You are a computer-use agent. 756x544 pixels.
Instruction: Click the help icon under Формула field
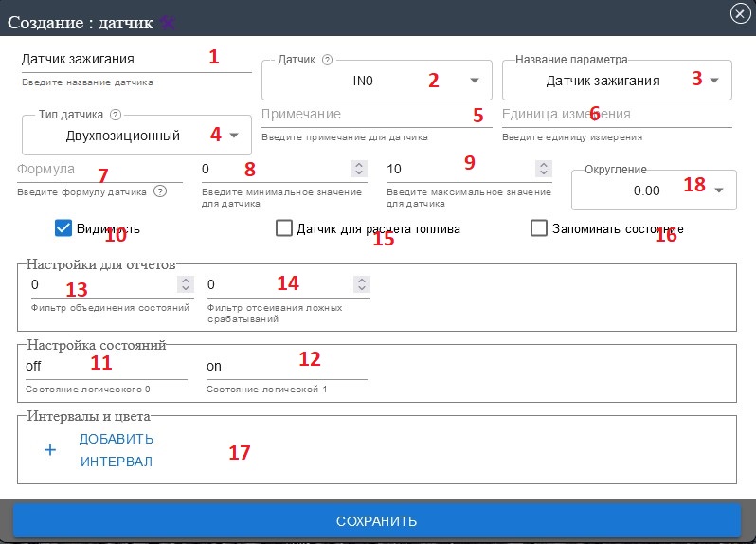(x=160, y=191)
